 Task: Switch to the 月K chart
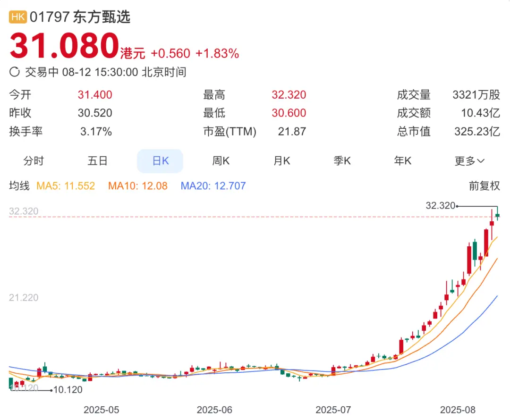coord(281,160)
